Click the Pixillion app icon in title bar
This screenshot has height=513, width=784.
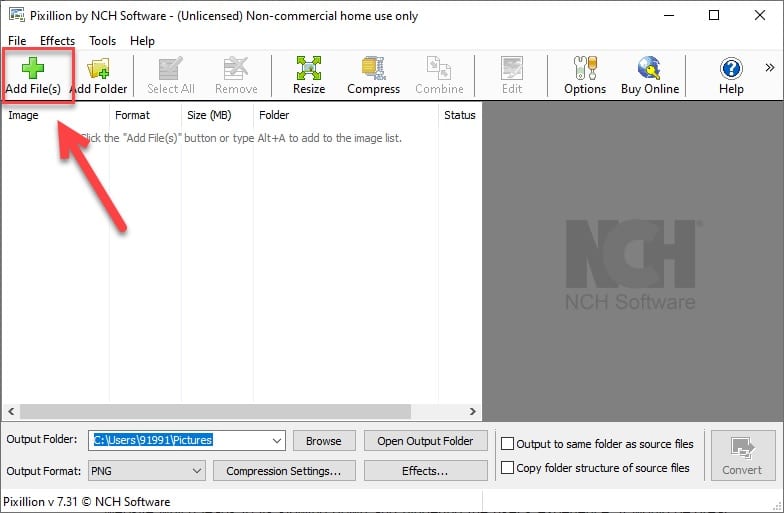click(x=16, y=15)
